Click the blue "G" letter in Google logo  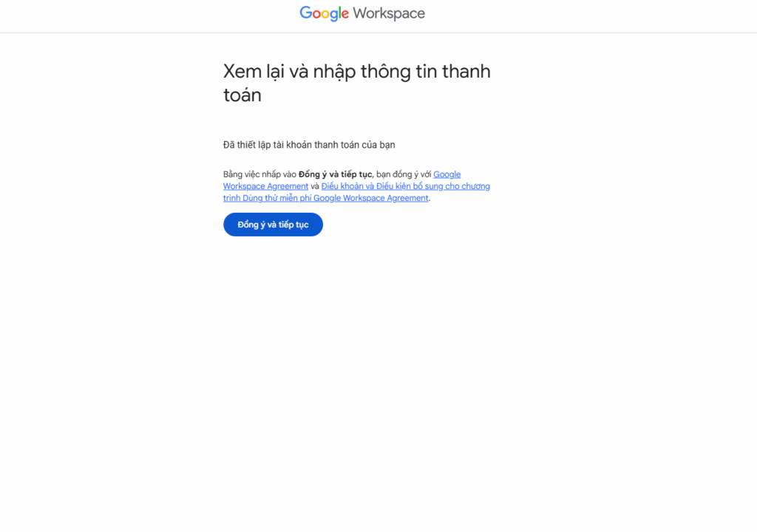coord(305,13)
